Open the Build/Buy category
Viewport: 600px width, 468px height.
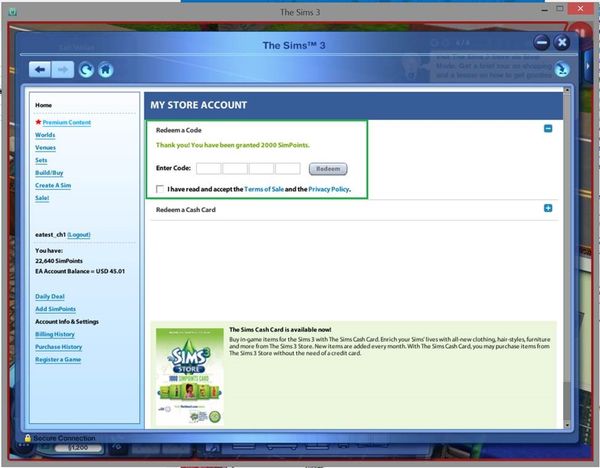click(50, 172)
